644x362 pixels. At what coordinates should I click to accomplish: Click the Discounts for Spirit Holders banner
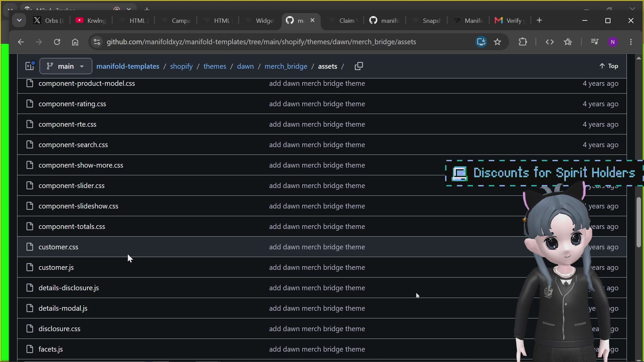(x=544, y=173)
